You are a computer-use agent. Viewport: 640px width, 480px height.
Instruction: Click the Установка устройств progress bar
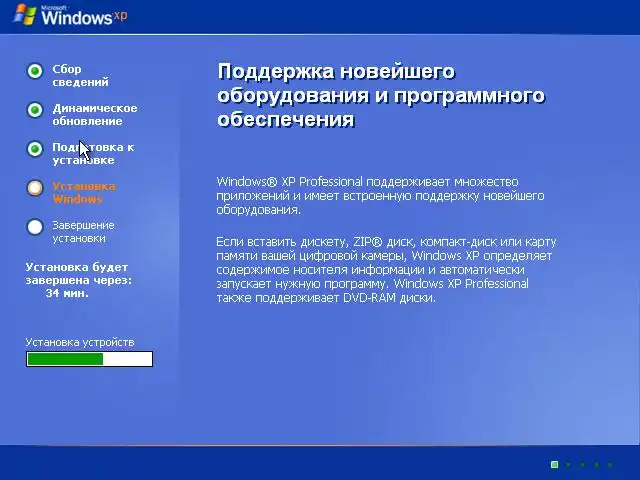pos(89,359)
